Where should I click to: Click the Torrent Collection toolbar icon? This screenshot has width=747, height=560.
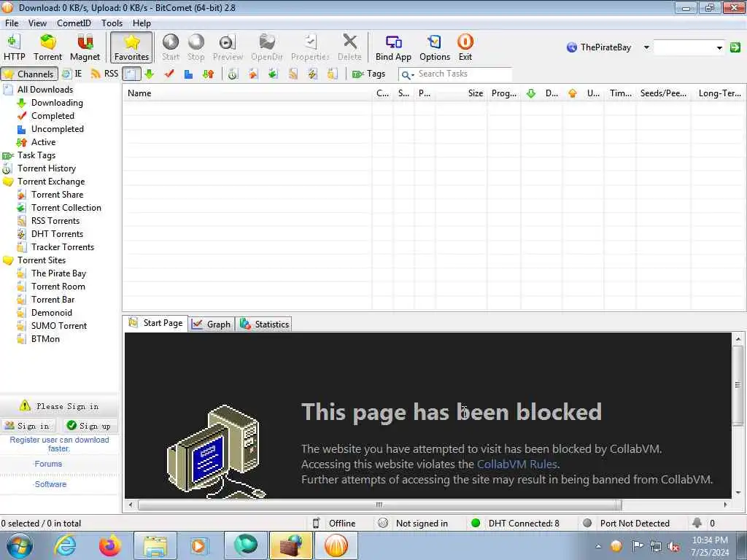tap(273, 74)
